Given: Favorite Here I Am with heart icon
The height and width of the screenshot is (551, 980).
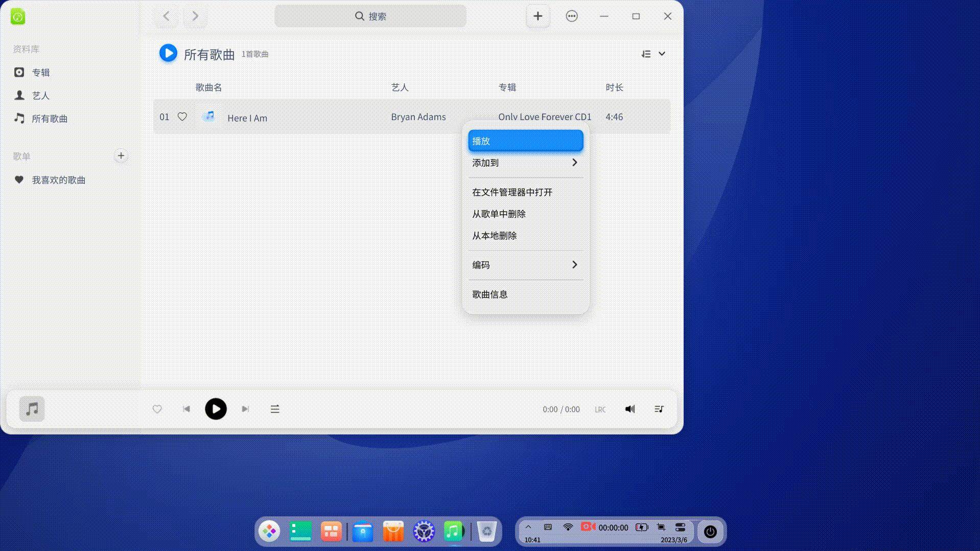Looking at the screenshot, I should point(182,117).
